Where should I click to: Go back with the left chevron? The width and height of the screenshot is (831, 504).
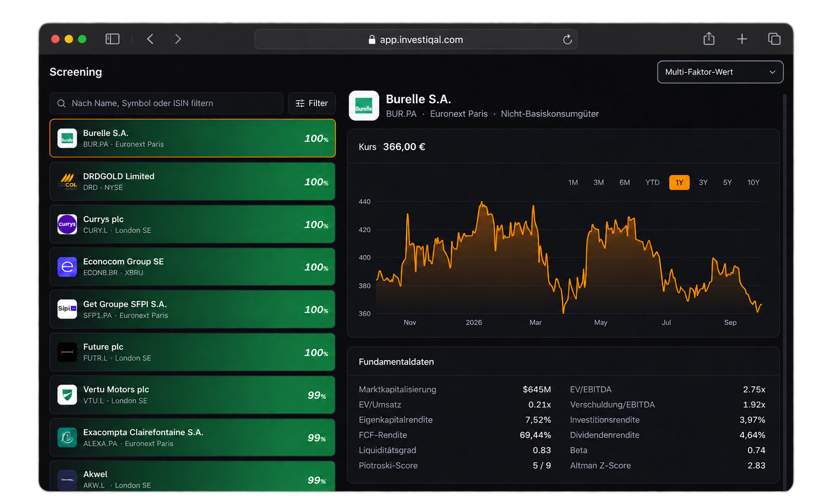[x=150, y=39]
